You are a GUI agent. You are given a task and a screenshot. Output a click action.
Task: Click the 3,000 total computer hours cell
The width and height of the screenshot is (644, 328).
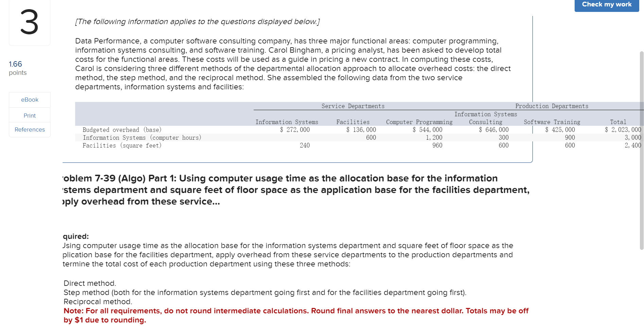click(633, 138)
